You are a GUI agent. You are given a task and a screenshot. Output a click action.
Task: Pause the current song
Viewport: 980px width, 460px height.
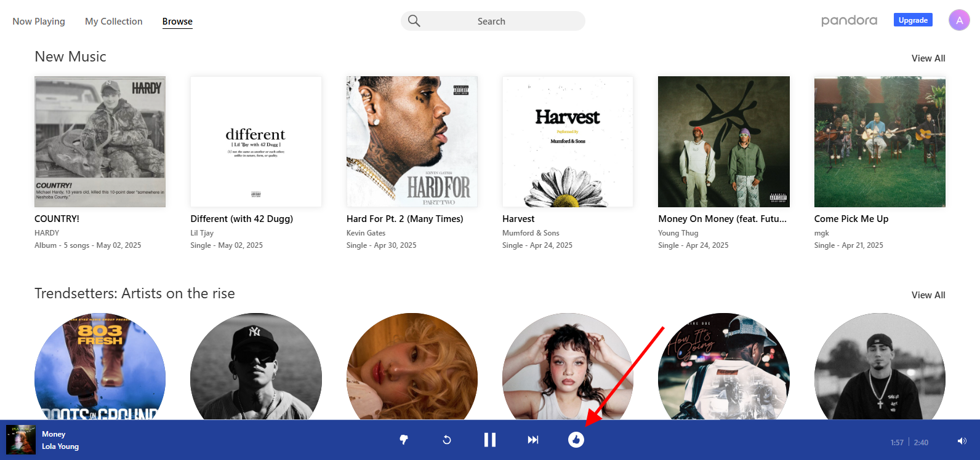490,440
